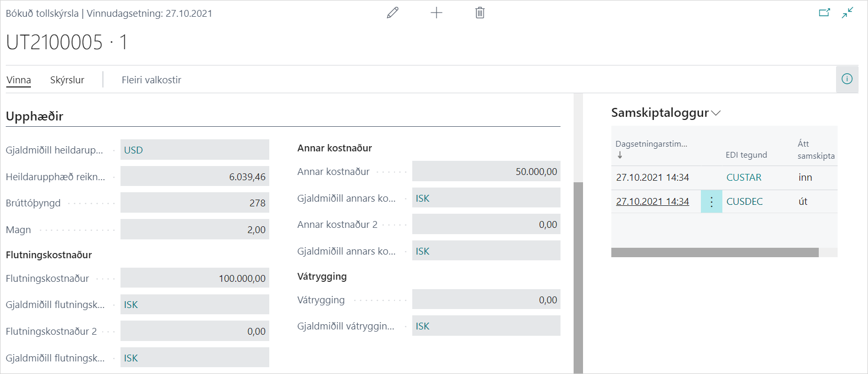Sort by the Dagsetningarstimpill column arrow
The height and width of the screenshot is (374, 868).
[x=620, y=155]
